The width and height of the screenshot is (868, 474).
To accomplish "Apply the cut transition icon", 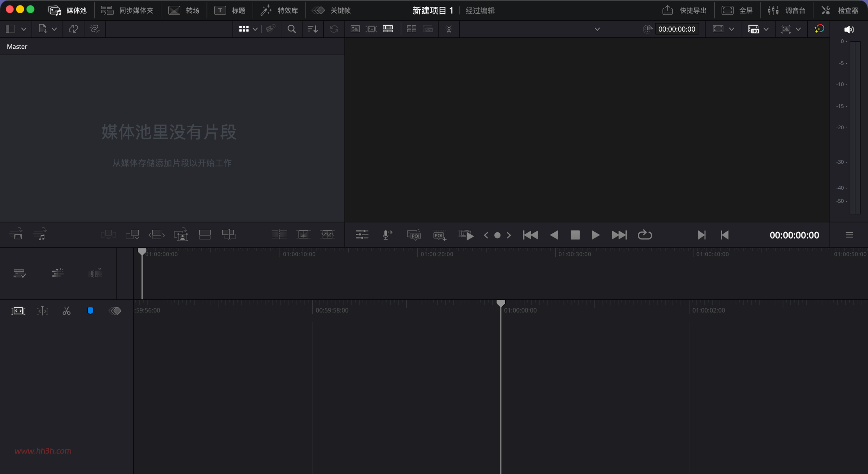I will (x=279, y=234).
